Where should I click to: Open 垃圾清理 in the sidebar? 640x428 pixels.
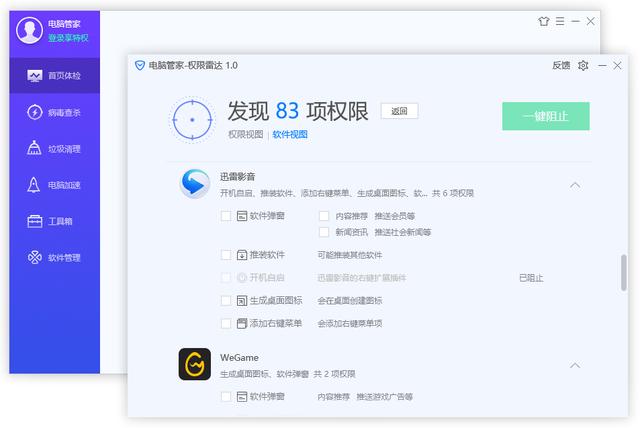[54, 149]
